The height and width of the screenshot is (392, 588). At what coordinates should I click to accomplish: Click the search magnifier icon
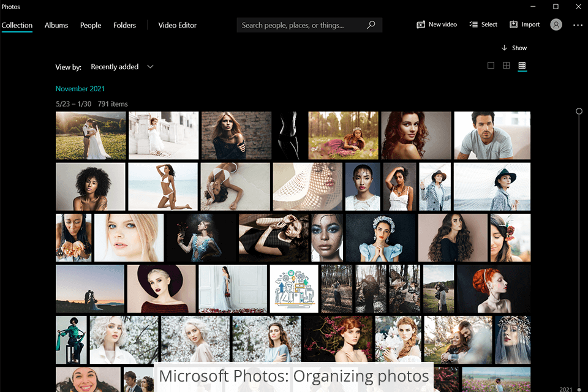coord(371,24)
